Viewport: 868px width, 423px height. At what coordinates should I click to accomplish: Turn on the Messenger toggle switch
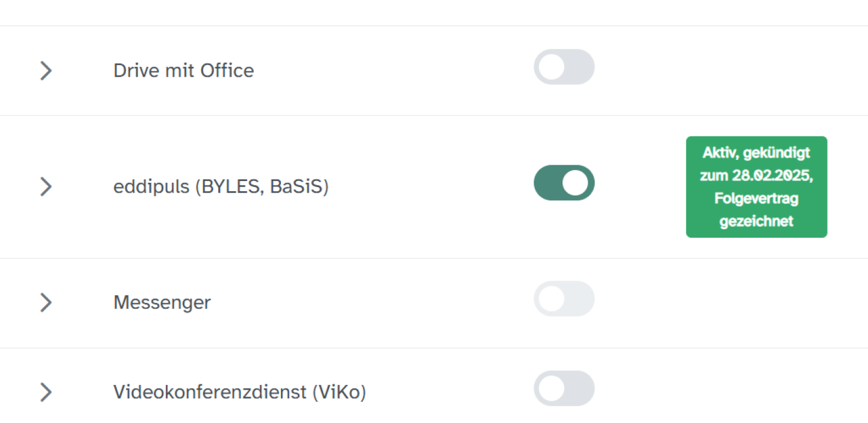coord(564,299)
